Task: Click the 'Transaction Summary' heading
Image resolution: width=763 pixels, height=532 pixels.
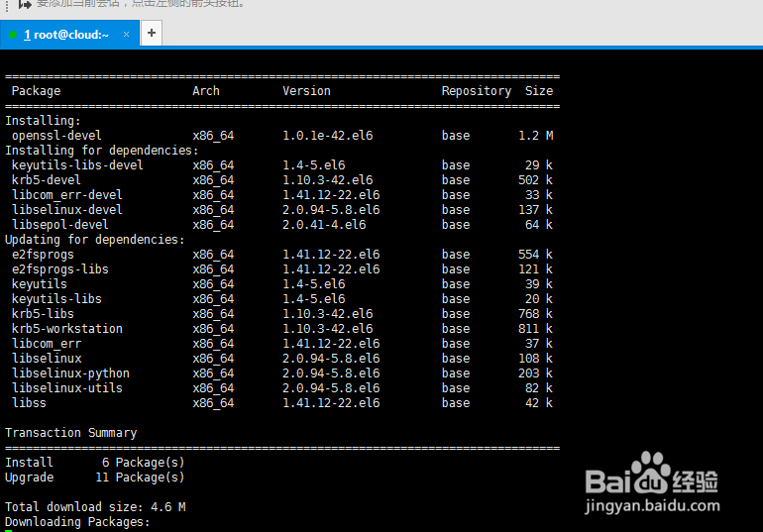Action: [70, 433]
